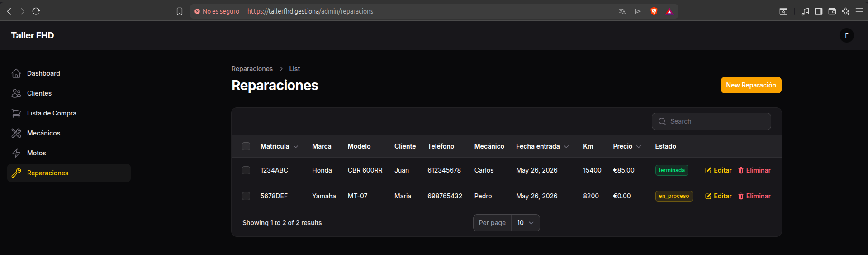The height and width of the screenshot is (255, 868).
Task: Bookmark this page with the bookmark icon
Action: pyautogui.click(x=180, y=11)
